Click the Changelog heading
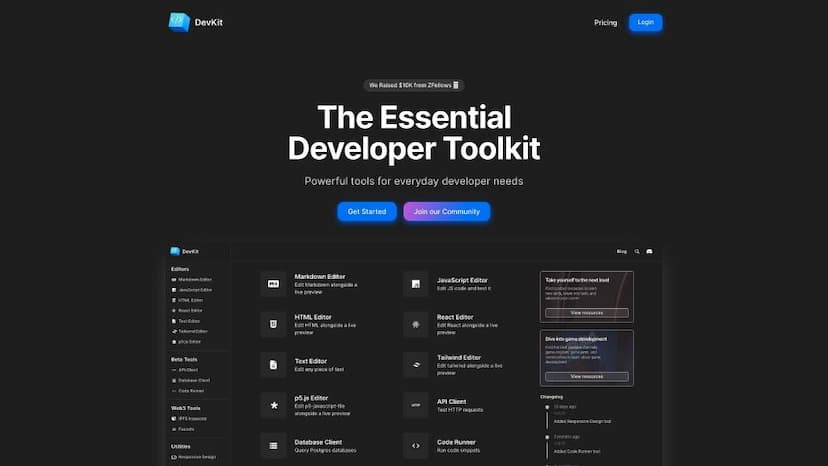The image size is (828, 466). [552, 397]
